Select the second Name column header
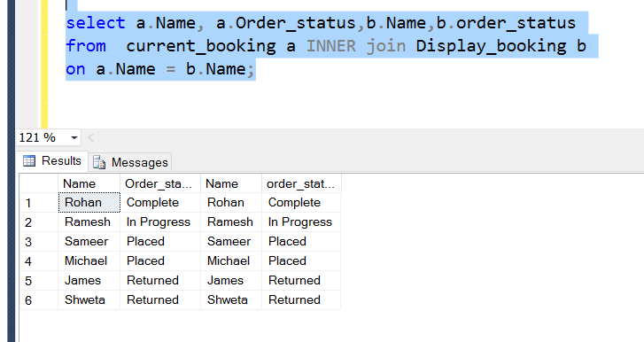The height and width of the screenshot is (342, 644). [x=231, y=183]
